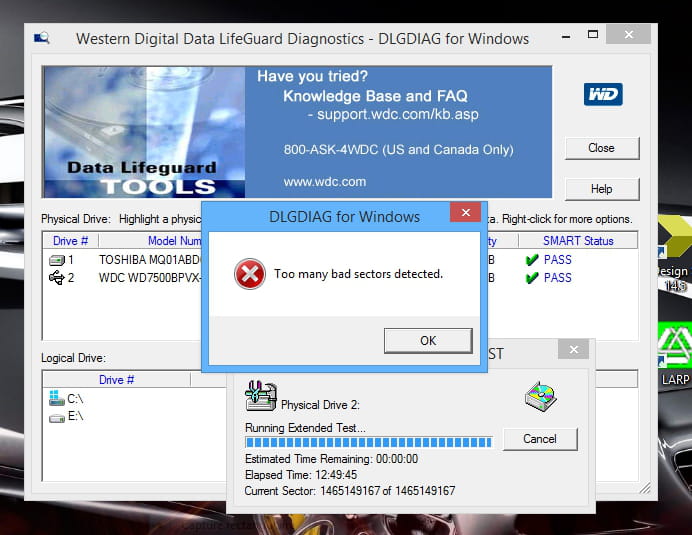692x535 pixels.
Task: Select the E:\ logical drive icon
Action: pyautogui.click(x=56, y=417)
